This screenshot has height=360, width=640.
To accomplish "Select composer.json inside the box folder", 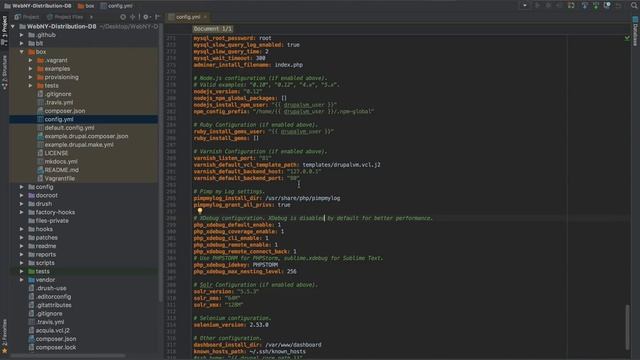I will click(61, 111).
